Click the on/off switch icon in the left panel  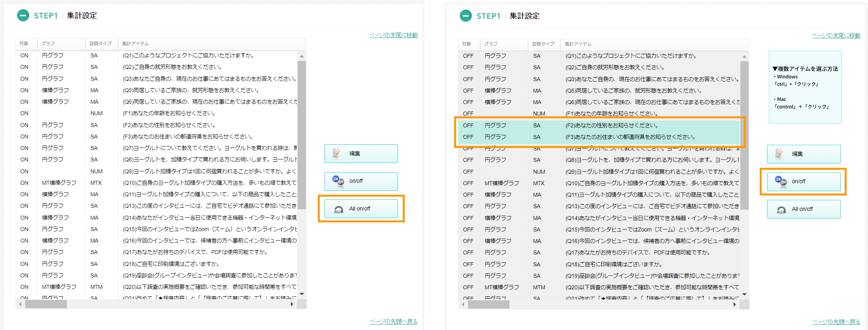coord(338,181)
